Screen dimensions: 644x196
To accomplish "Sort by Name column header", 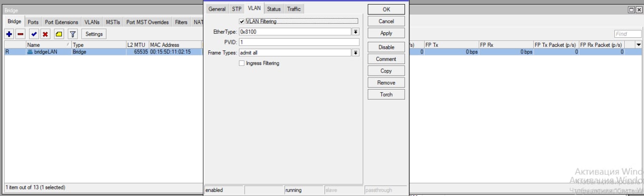I will pyautogui.click(x=48, y=45).
